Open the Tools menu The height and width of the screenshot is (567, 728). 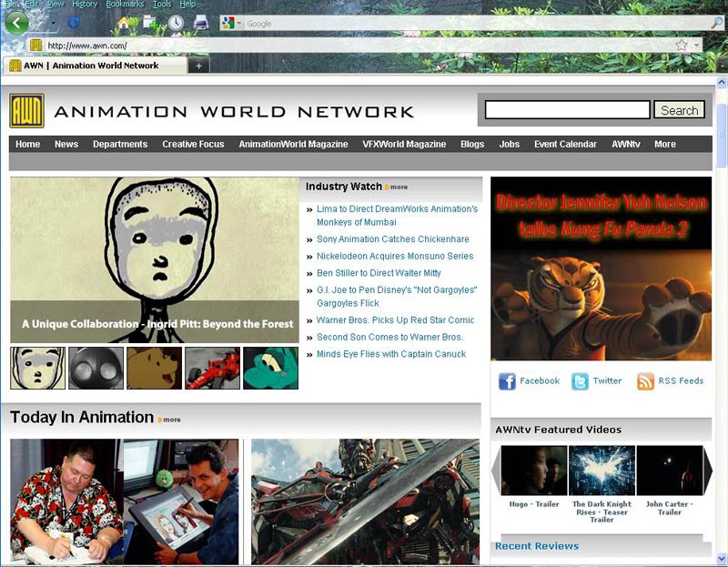(162, 5)
